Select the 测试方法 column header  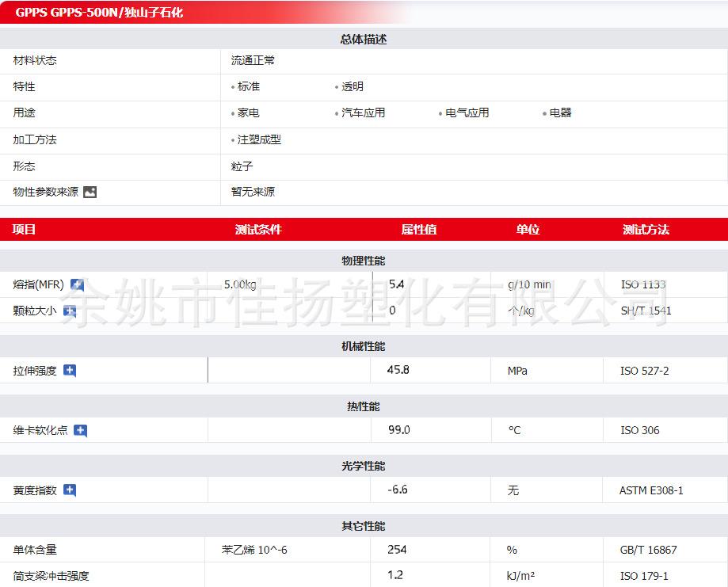[646, 230]
